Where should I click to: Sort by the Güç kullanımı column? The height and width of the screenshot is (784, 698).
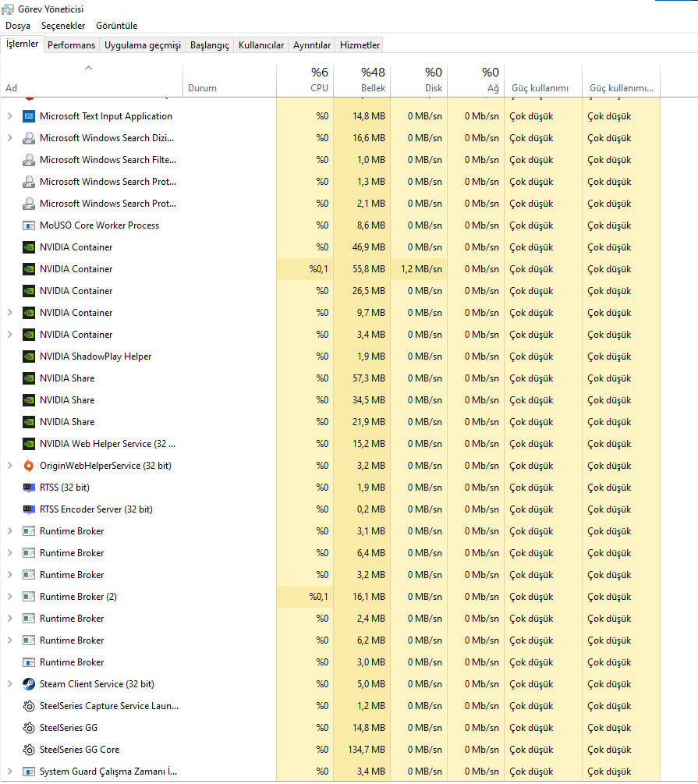tap(544, 80)
